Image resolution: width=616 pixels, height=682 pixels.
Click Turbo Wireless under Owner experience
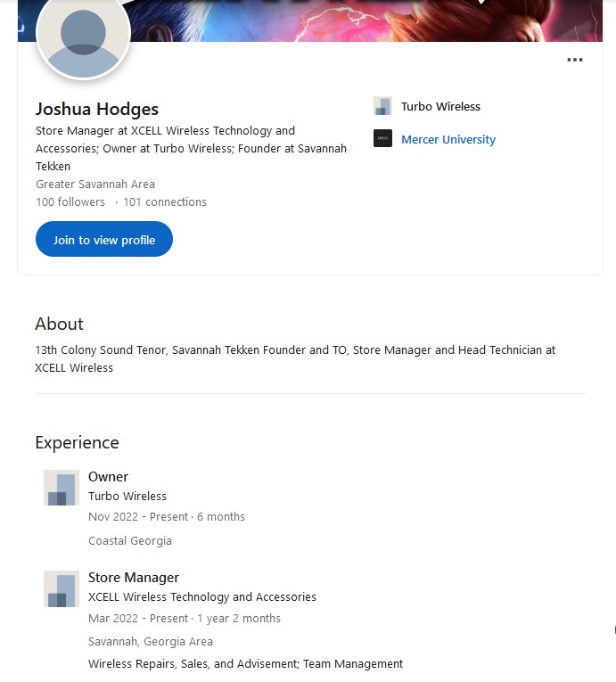pyautogui.click(x=127, y=497)
